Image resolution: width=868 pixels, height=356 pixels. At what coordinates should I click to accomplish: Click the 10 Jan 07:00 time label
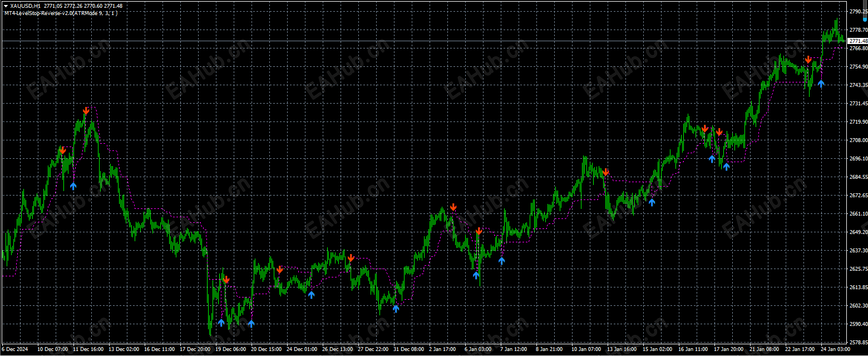click(x=586, y=349)
